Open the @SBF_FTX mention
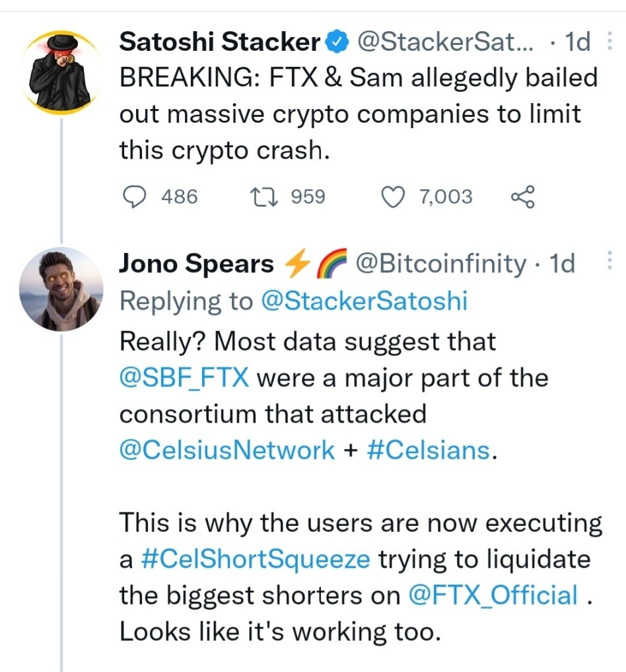Viewport: 626px width, 672px height. pyautogui.click(x=184, y=379)
